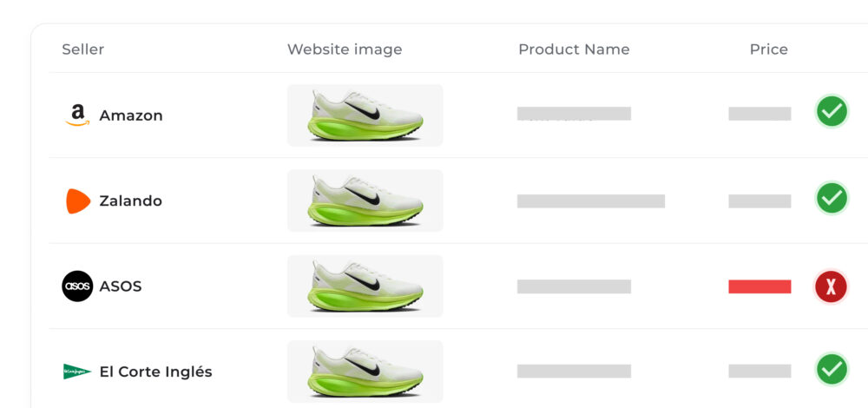Image resolution: width=868 pixels, height=408 pixels.
Task: Click the Price column header
Action: 768,49
